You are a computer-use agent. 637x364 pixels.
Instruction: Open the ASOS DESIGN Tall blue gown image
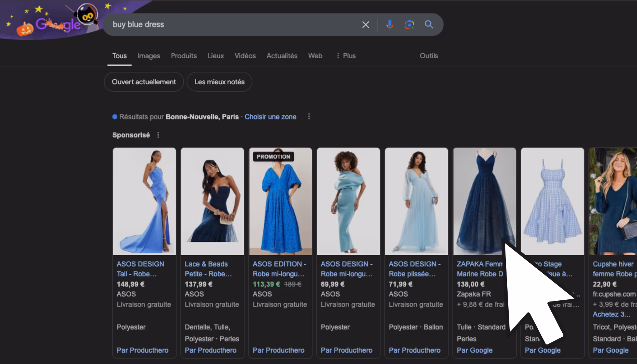144,201
